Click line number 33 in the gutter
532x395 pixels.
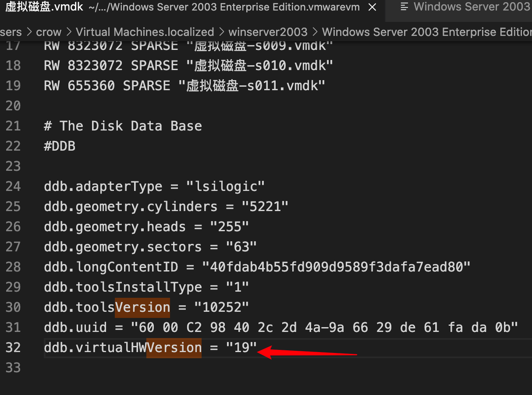tap(13, 367)
